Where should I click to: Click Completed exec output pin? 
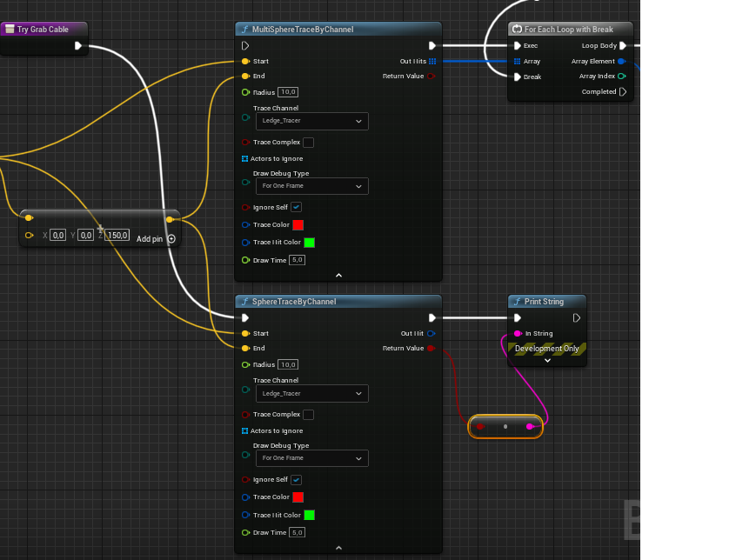coord(623,91)
